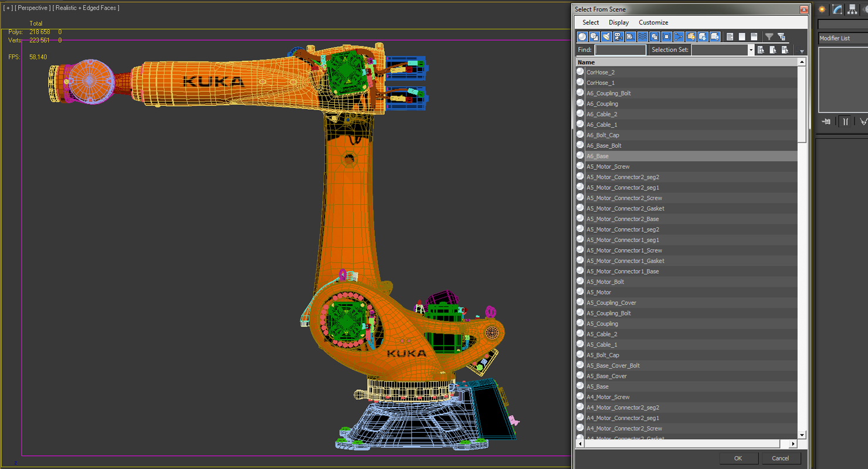Click Name column header
This screenshot has width=868, height=469.
tap(686, 62)
